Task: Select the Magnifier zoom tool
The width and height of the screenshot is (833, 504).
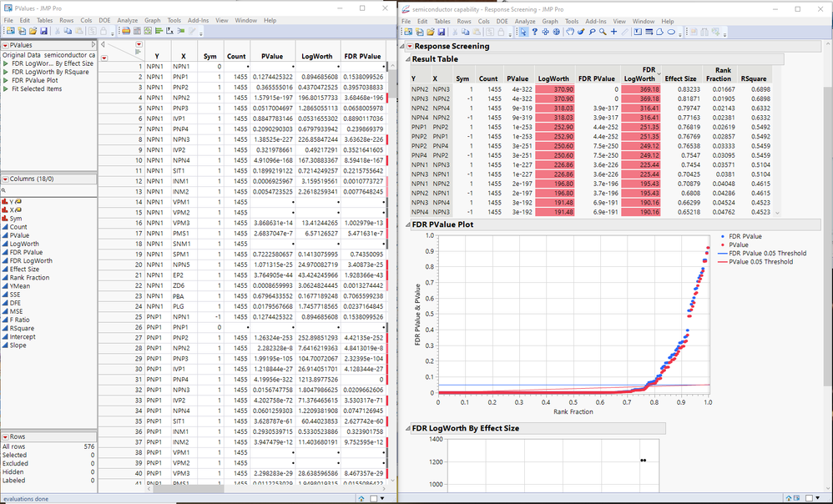Action: pos(603,32)
